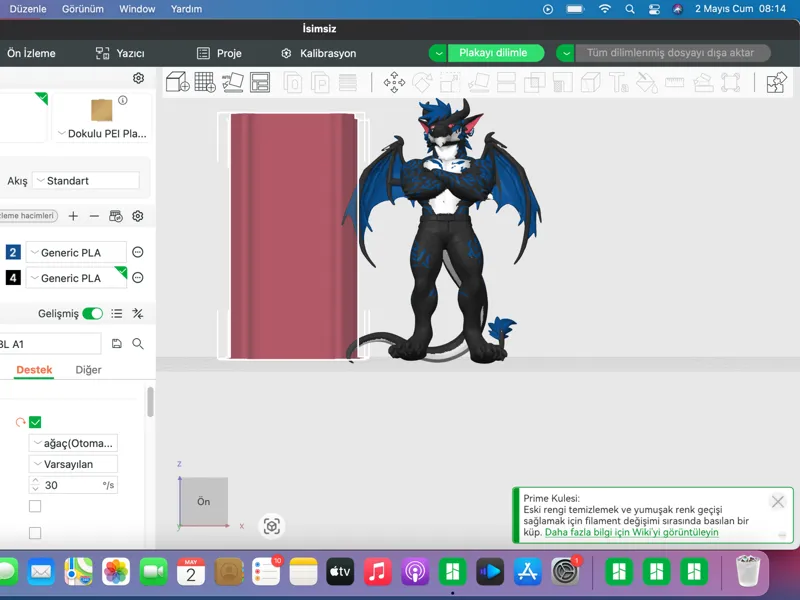Image resolution: width=800 pixels, height=600 pixels.
Task: Select the Color painting bucket icon
Action: (x=646, y=82)
